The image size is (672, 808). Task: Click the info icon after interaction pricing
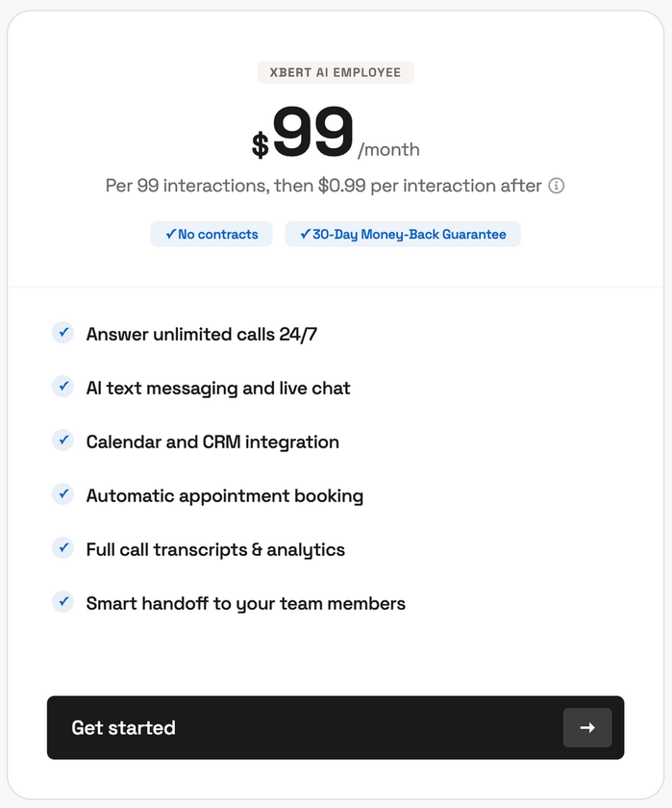pos(557,186)
